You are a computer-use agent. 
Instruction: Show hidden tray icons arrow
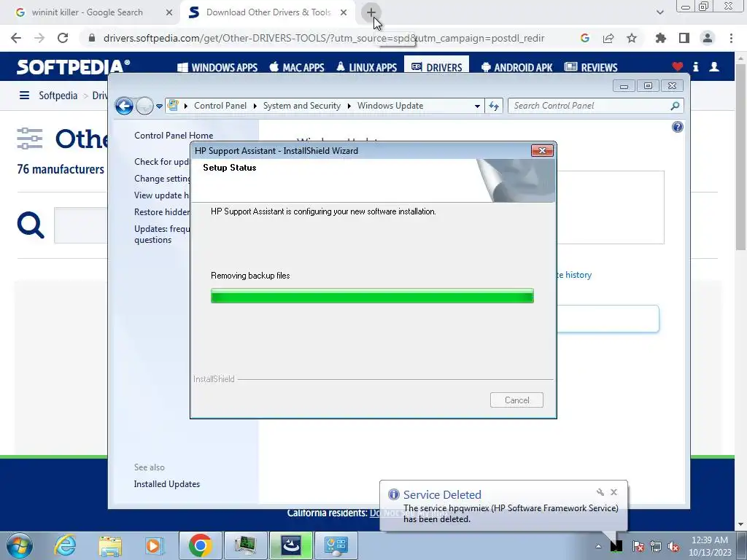(598, 546)
